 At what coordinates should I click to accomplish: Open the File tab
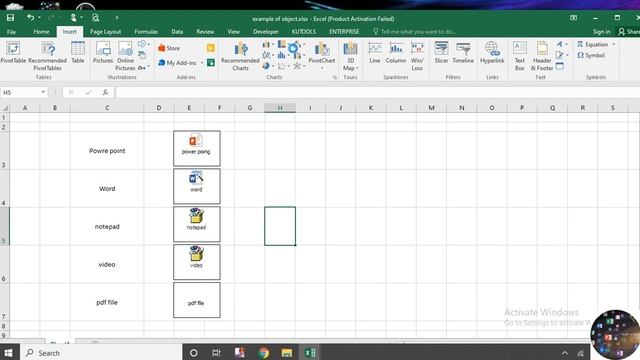[11, 31]
